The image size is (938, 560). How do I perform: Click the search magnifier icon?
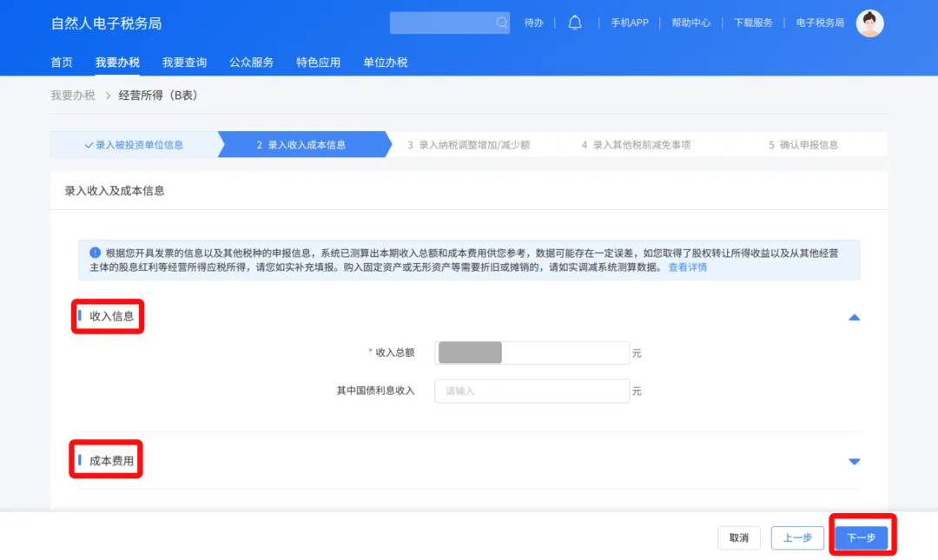pos(502,23)
